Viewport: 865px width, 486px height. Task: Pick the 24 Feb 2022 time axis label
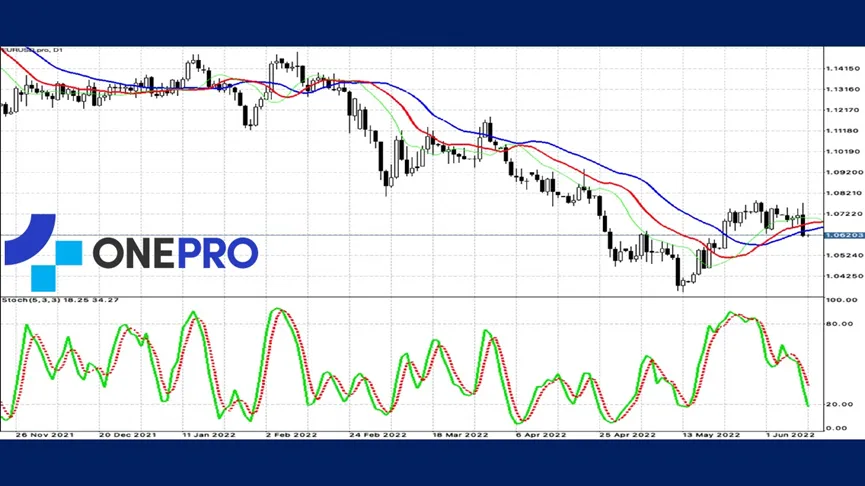click(378, 435)
